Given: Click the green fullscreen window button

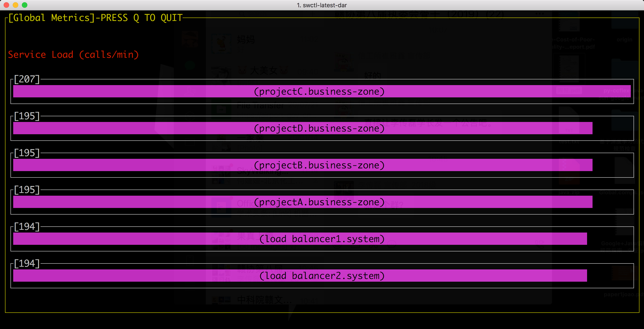Looking at the screenshot, I should coord(25,5).
